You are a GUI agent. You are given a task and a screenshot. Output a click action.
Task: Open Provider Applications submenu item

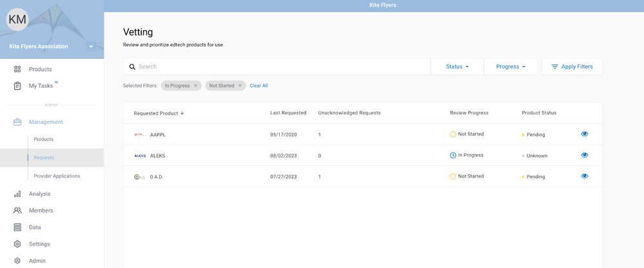point(57,176)
